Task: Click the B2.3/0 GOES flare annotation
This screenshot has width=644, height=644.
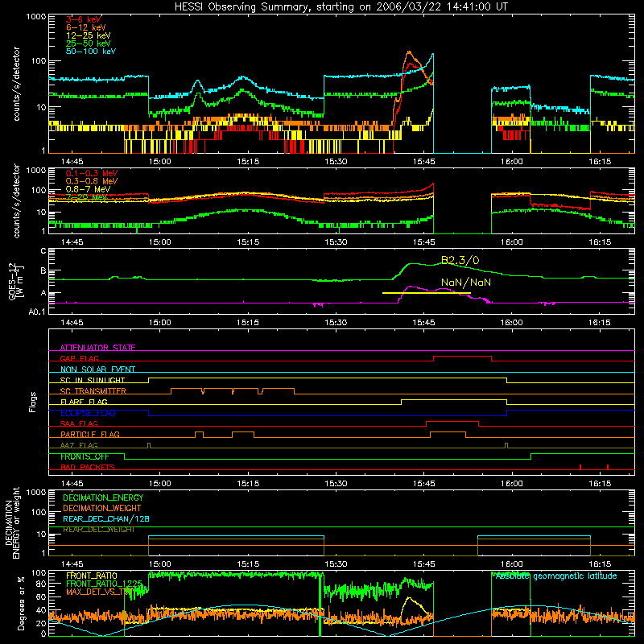Action: click(460, 260)
